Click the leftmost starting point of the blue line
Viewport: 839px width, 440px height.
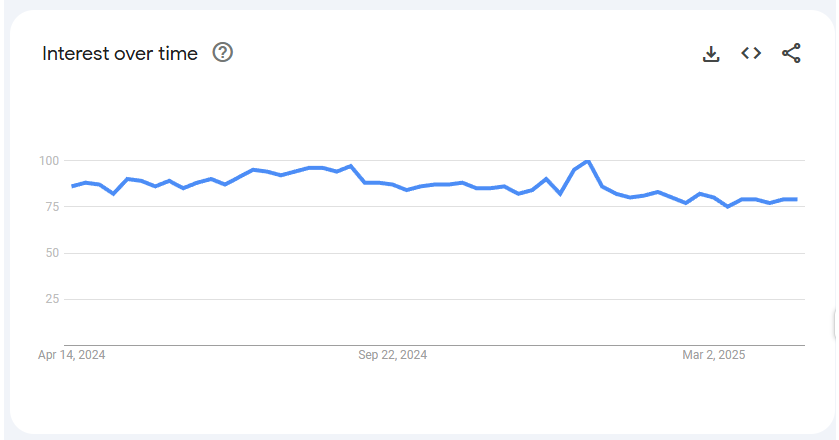[72, 186]
